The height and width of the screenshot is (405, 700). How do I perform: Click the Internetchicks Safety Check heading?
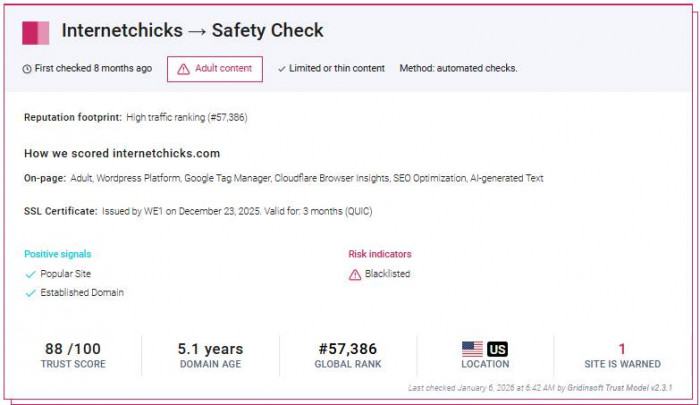192,31
